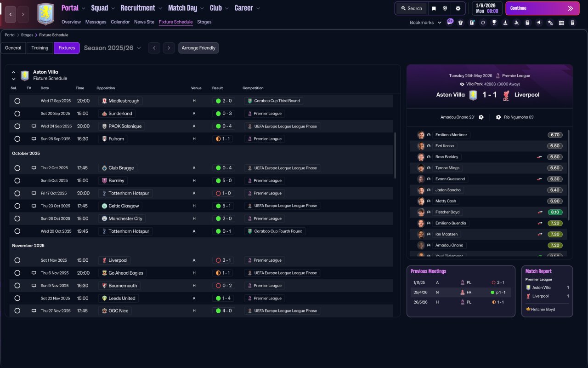
Task: Open the megaphone shortcut icon
Action: tap(539, 23)
